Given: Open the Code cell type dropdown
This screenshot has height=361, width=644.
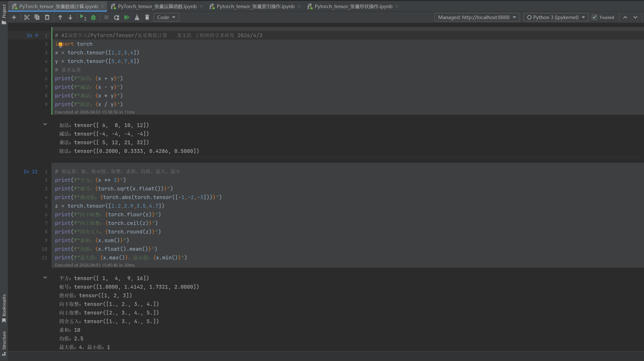Looking at the screenshot, I should (x=166, y=17).
